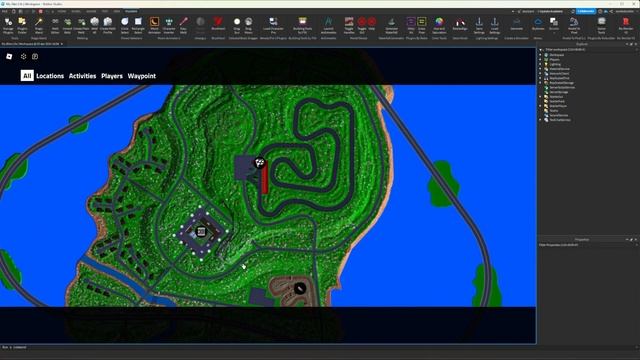The height and width of the screenshot is (360, 640).
Task: Open the Plugins Folder
Action: pos(22,25)
